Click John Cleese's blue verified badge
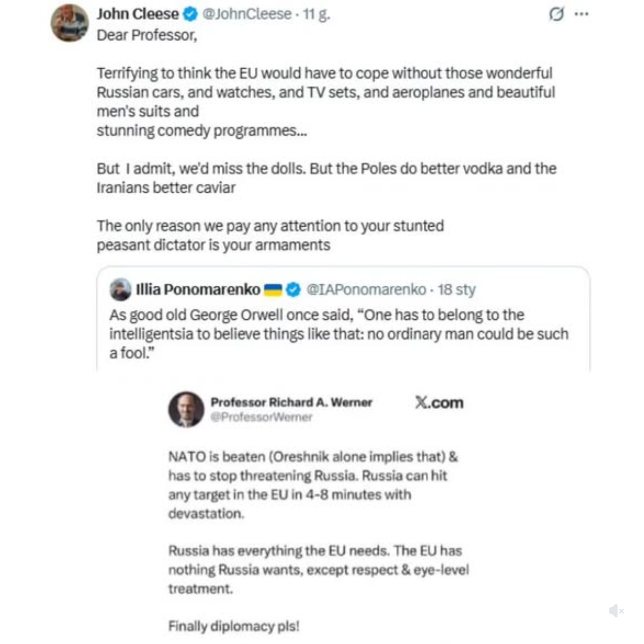 (x=190, y=14)
